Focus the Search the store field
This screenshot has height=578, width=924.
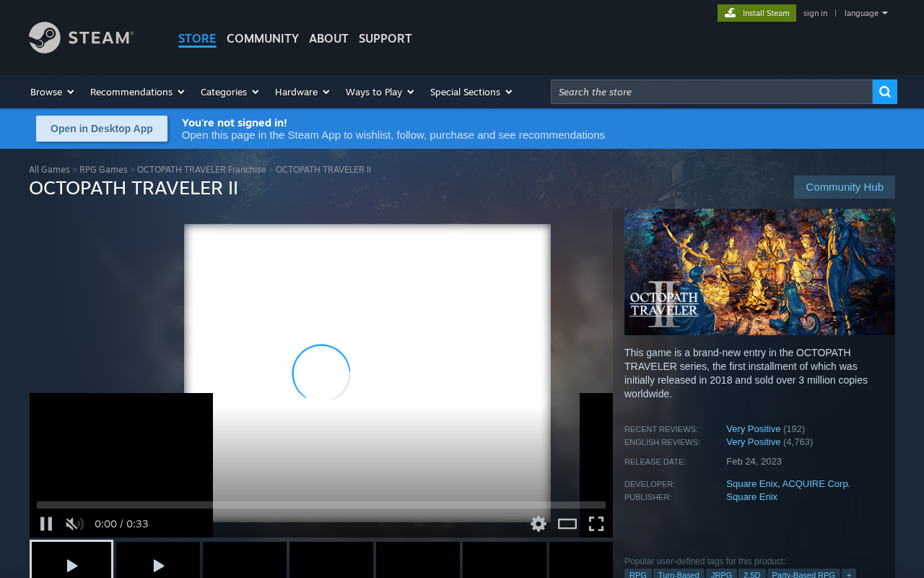[712, 92]
